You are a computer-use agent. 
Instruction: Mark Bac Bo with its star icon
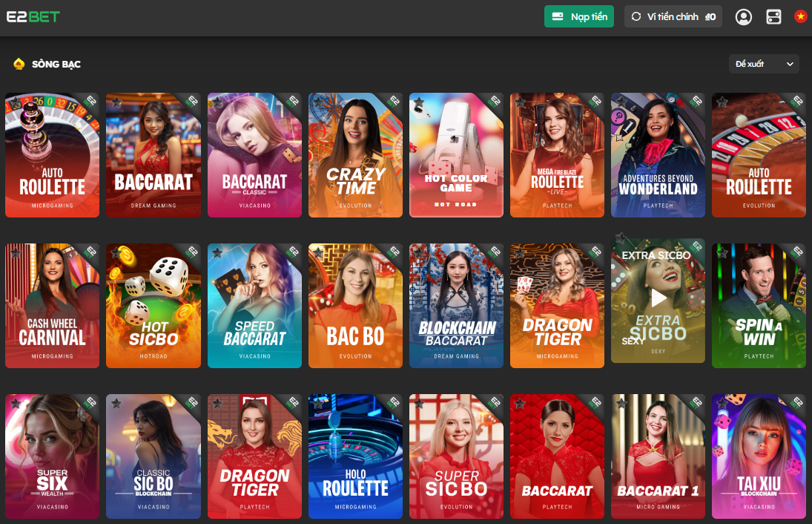[318, 253]
